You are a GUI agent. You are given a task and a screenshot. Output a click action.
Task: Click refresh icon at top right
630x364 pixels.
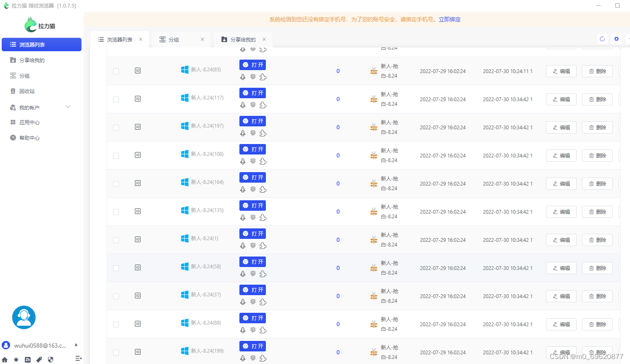pyautogui.click(x=602, y=39)
